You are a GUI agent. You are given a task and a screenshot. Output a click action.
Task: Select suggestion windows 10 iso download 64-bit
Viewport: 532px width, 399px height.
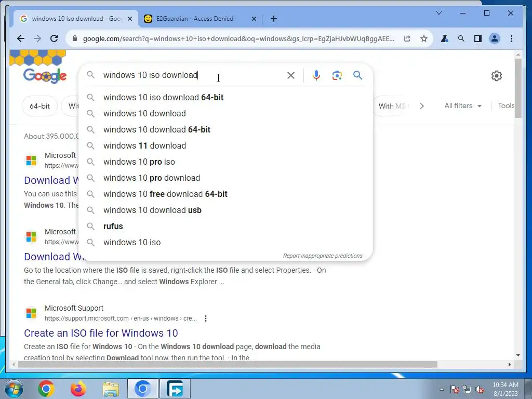click(225, 97)
